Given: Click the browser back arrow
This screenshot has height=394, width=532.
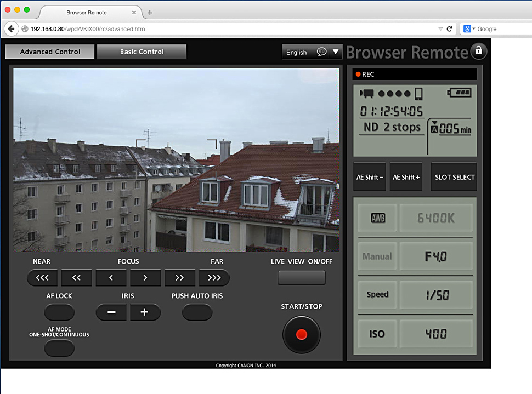Looking at the screenshot, I should click(x=11, y=28).
